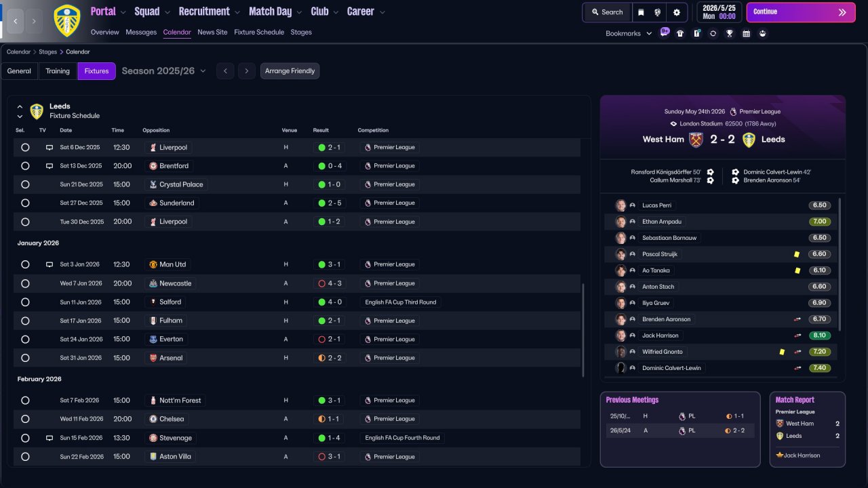868x488 pixels.
Task: Open the globe icon in top toolbar
Action: click(658, 12)
